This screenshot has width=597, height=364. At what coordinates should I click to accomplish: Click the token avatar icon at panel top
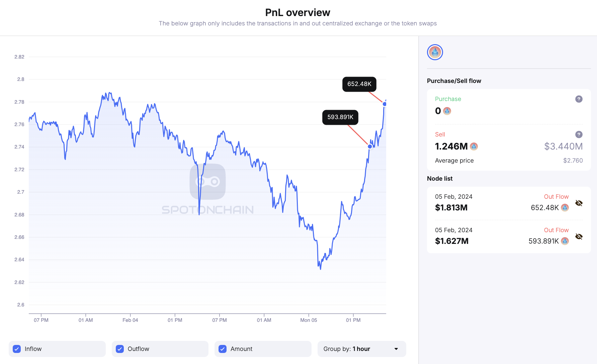pos(435,52)
